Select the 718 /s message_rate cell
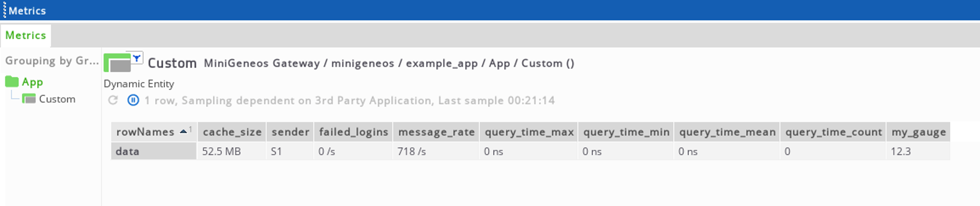Image resolution: width=980 pixels, height=206 pixels. coord(436,151)
